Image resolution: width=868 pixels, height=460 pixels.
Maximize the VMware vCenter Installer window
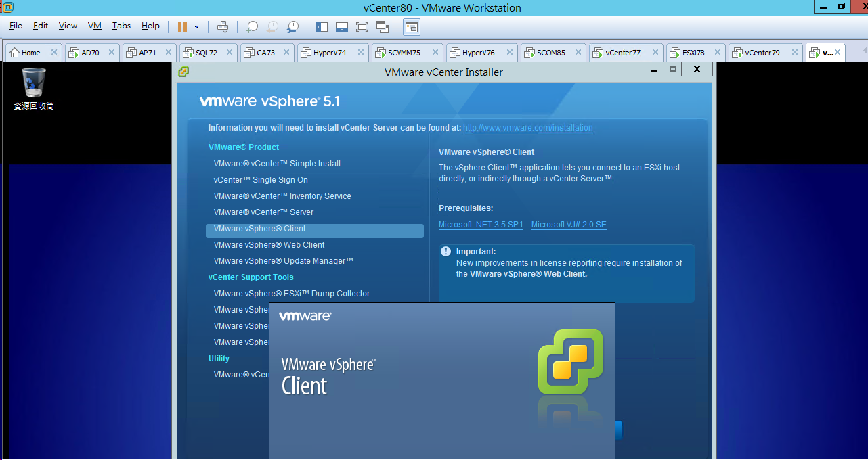point(672,69)
